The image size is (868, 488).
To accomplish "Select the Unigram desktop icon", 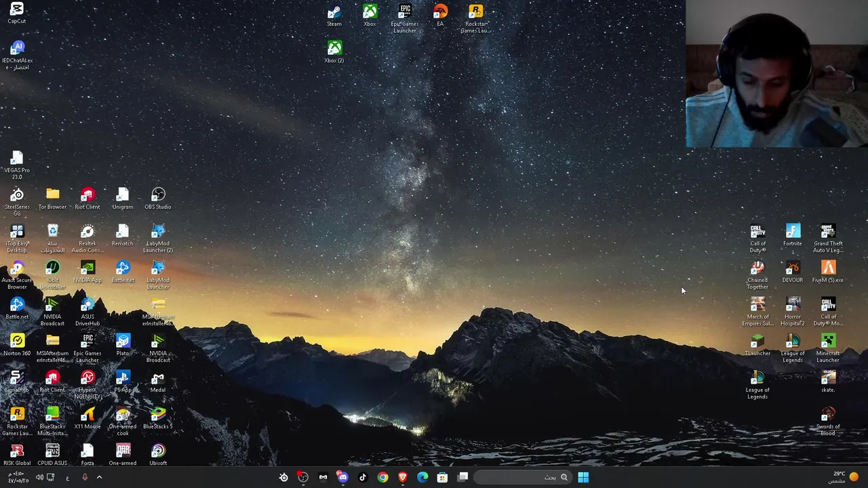I will 123,198.
